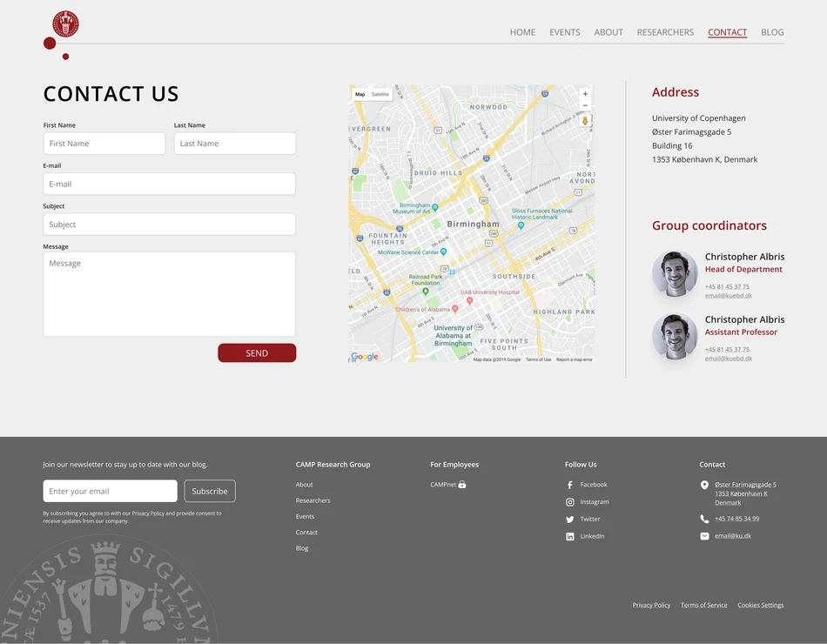Viewport: 827px width, 644px height.
Task: Click the Assistant Professor profile photo
Action: coord(675,337)
